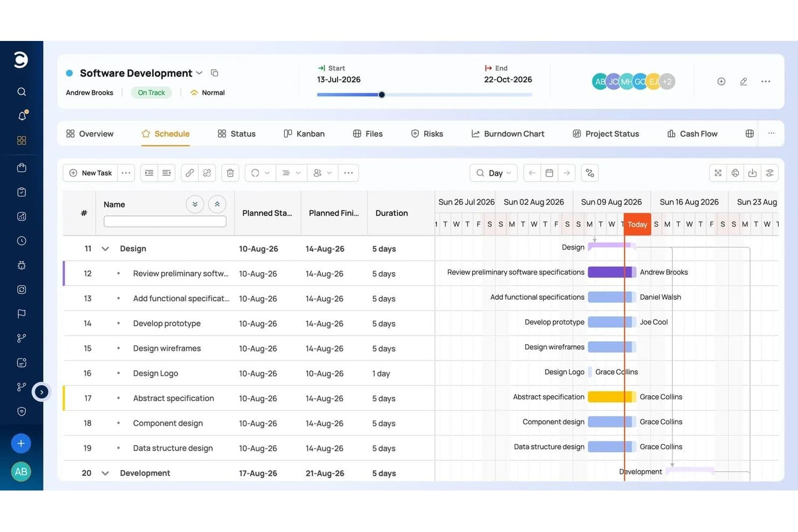Click the edit pencil icon in project header

point(744,81)
